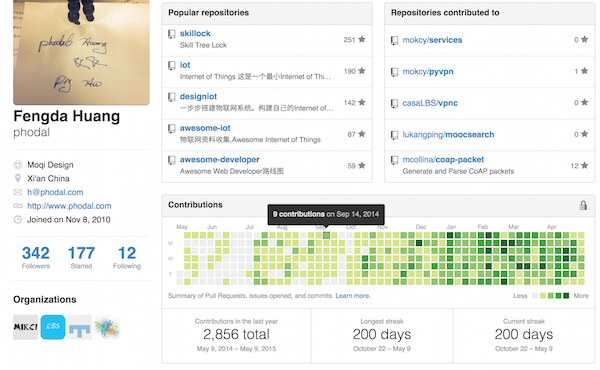Open the blue LBS organization avatar
Screen dimensions: 600x370
click(53, 327)
